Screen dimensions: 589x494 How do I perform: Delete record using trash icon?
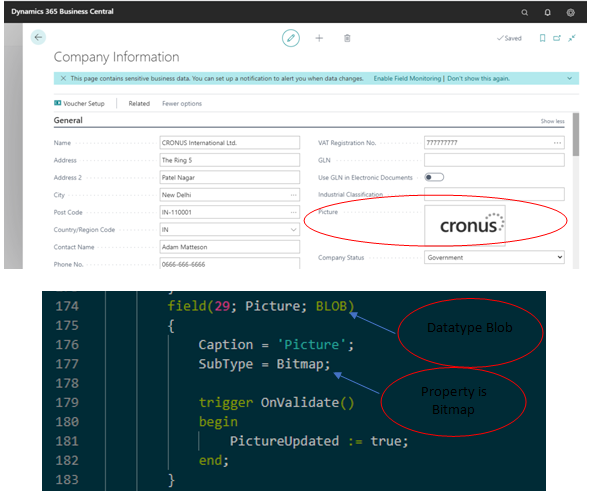[x=347, y=38]
